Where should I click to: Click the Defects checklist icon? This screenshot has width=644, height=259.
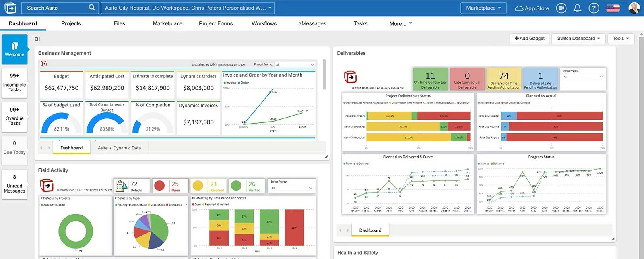[x=121, y=186]
